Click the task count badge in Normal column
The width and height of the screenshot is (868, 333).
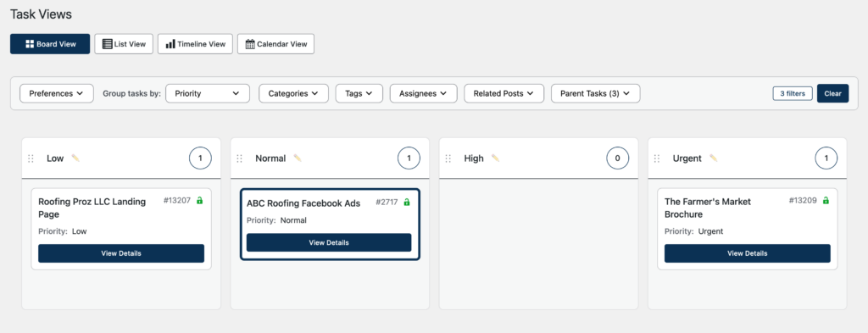point(409,158)
